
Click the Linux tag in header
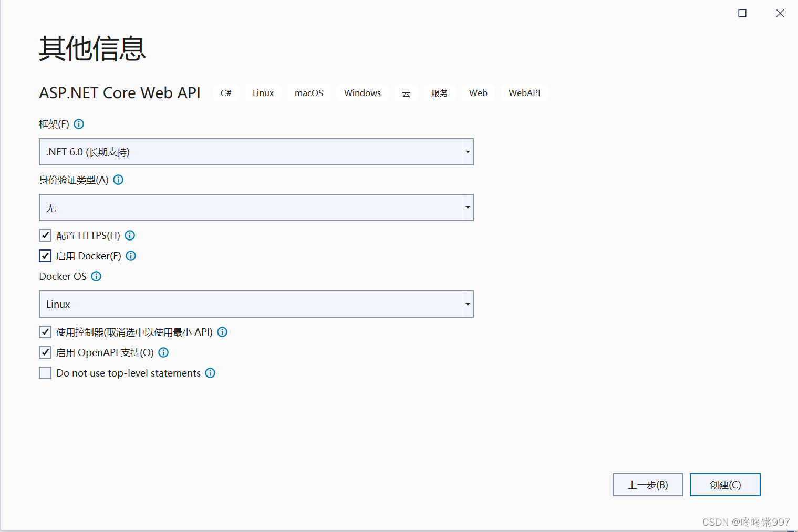pos(263,93)
